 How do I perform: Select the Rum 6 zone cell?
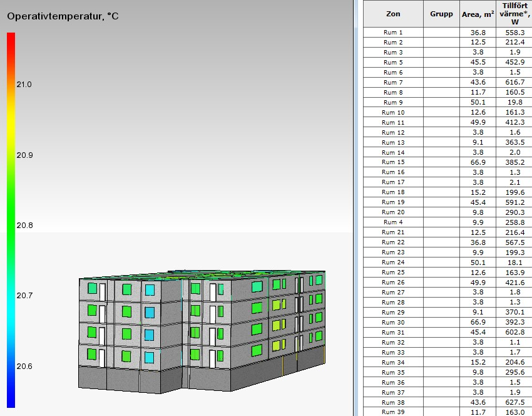coord(393,72)
